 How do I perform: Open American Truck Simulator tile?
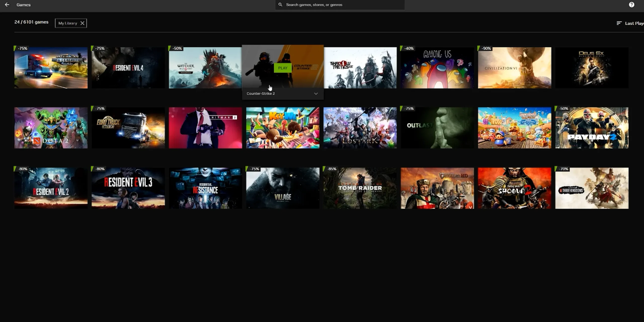tap(51, 68)
